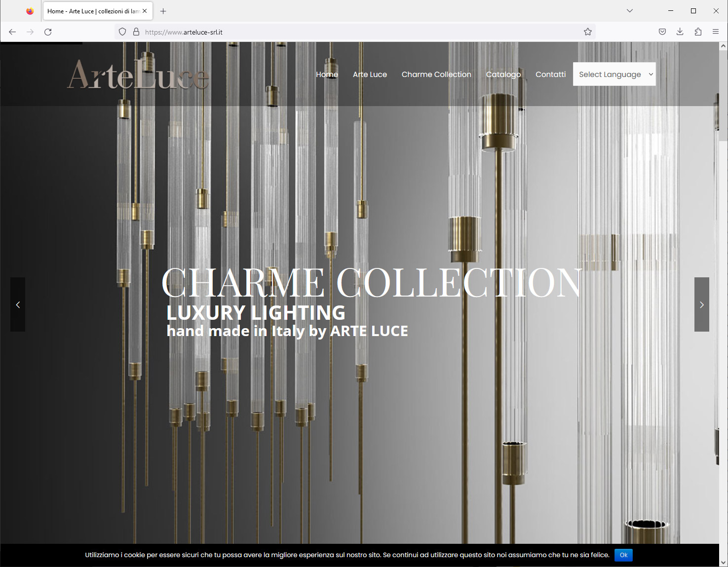This screenshot has width=728, height=567.
Task: Click the scrollbar down arrow
Action: [724, 563]
